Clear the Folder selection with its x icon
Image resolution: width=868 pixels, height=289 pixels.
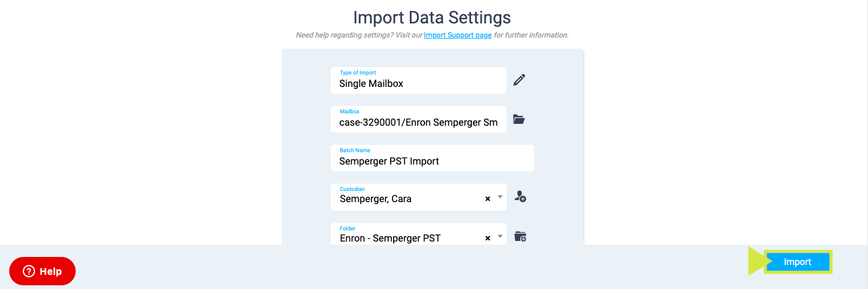[x=488, y=238]
